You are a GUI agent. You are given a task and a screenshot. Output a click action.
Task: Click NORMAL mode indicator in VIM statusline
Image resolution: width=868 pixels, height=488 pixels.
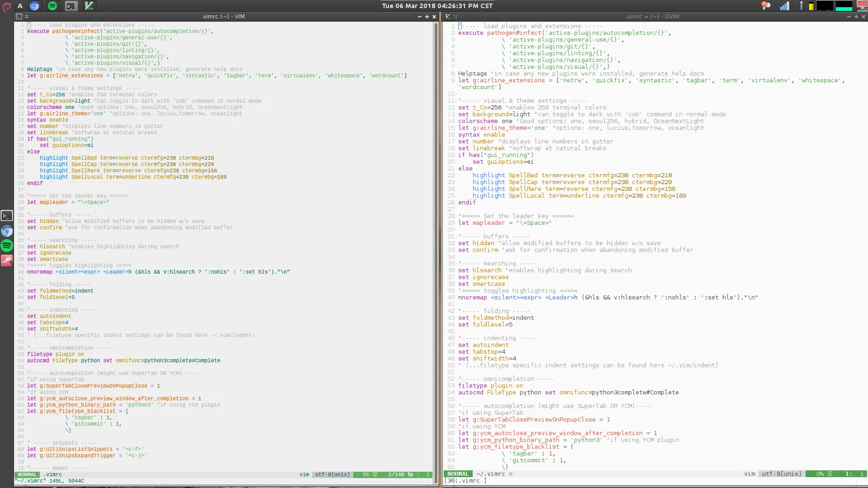[x=27, y=474]
